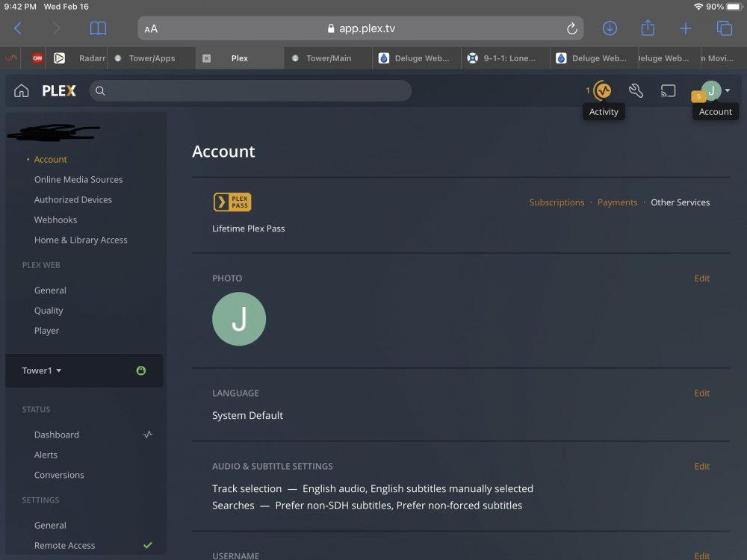Go back with Safari back arrow
The height and width of the screenshot is (560, 747).
click(x=18, y=28)
